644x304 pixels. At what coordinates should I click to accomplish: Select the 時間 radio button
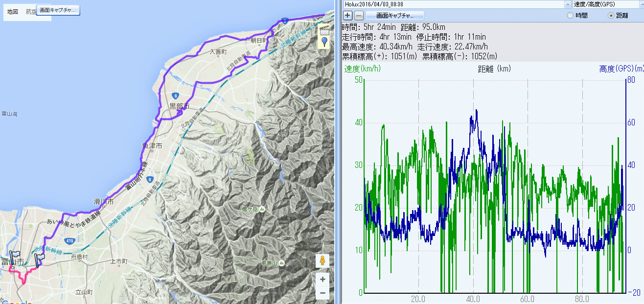pos(570,16)
